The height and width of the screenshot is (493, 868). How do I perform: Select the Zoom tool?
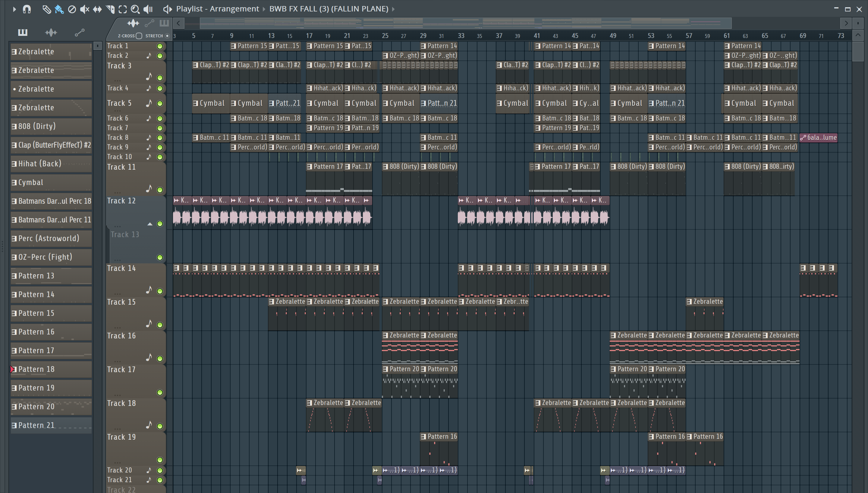click(135, 9)
